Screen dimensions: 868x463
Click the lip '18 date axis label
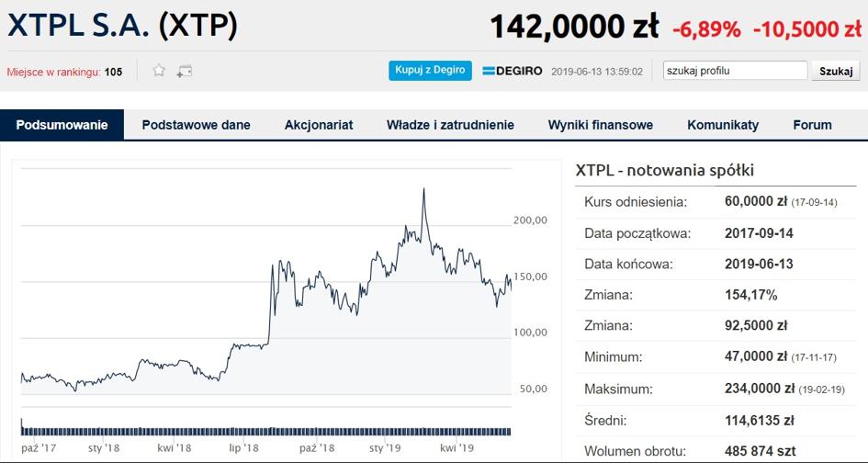[x=245, y=448]
